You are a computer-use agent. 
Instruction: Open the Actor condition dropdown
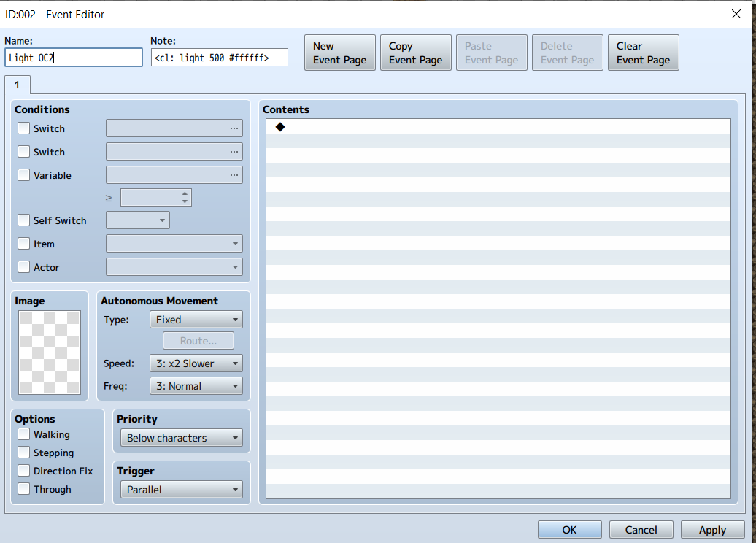coord(174,266)
